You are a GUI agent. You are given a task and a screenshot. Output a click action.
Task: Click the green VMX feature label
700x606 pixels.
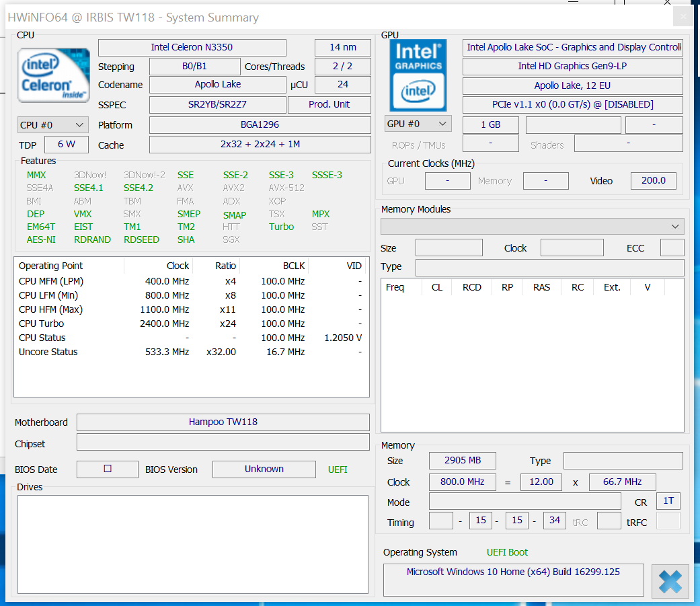coord(83,215)
